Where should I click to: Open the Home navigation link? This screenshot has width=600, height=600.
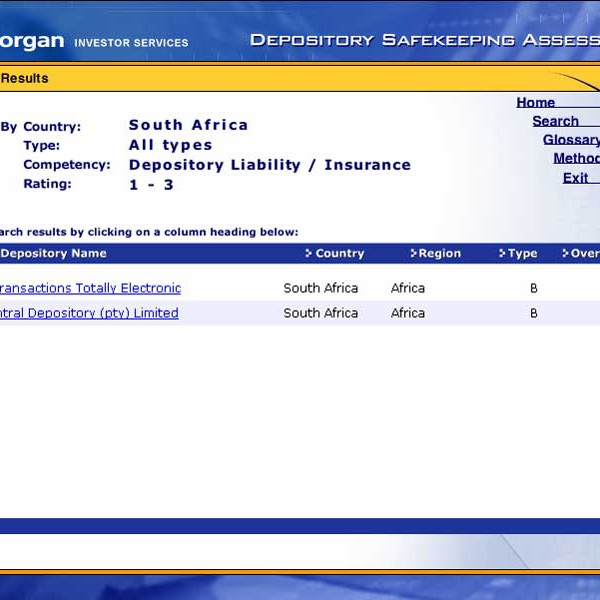pyautogui.click(x=536, y=102)
